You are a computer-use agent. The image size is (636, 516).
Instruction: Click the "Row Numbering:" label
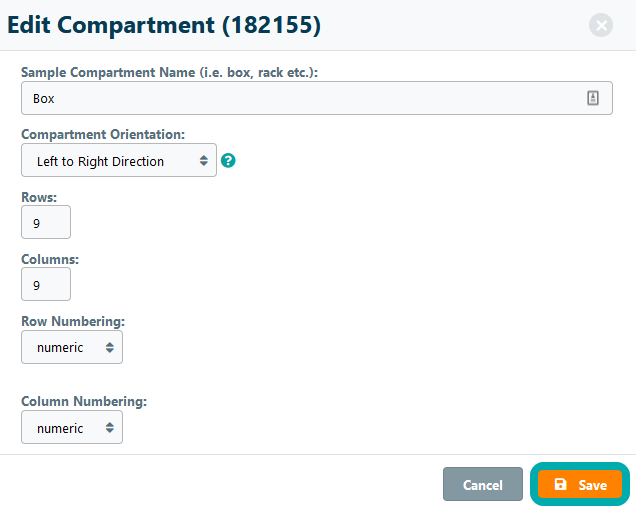click(x=73, y=321)
